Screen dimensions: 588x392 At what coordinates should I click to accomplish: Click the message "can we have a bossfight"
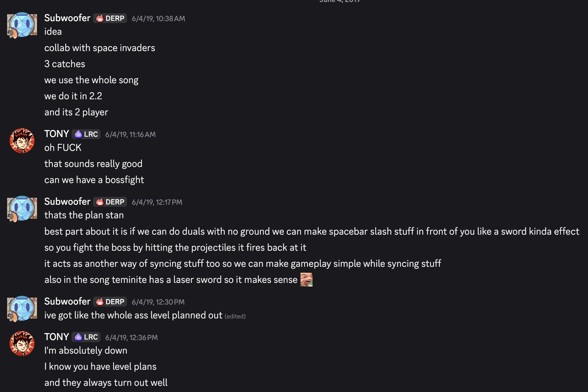94,180
